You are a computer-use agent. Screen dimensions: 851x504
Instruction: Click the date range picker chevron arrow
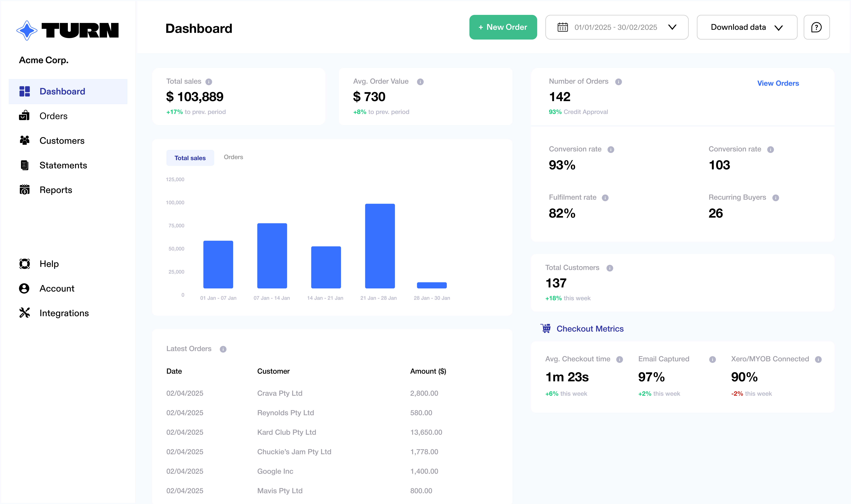[672, 27]
